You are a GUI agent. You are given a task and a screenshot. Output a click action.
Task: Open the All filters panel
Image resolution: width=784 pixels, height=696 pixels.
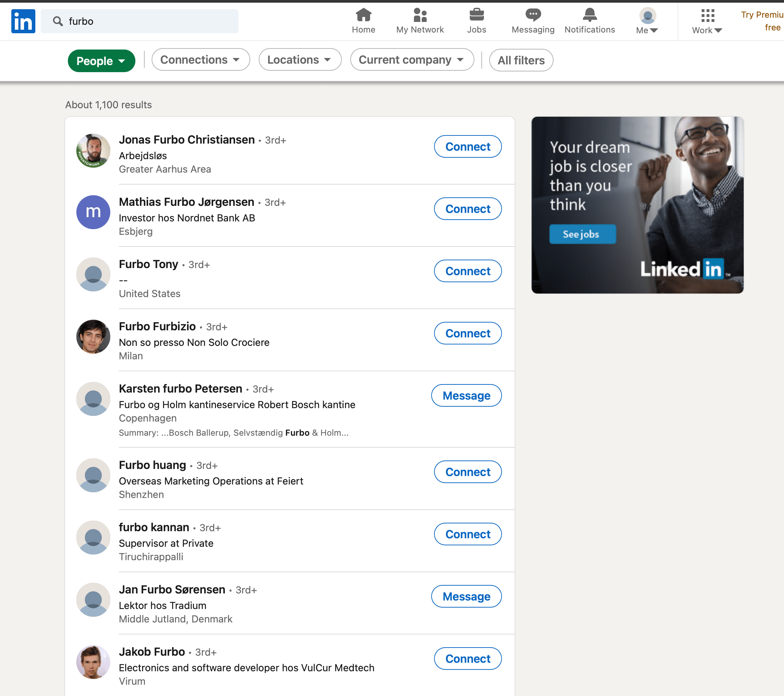click(521, 60)
